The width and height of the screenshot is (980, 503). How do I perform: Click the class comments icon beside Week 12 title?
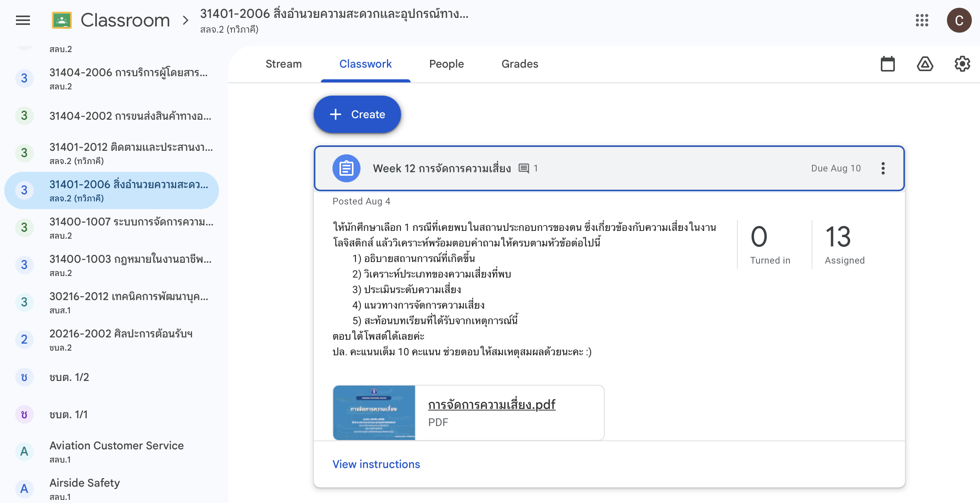[x=524, y=168]
